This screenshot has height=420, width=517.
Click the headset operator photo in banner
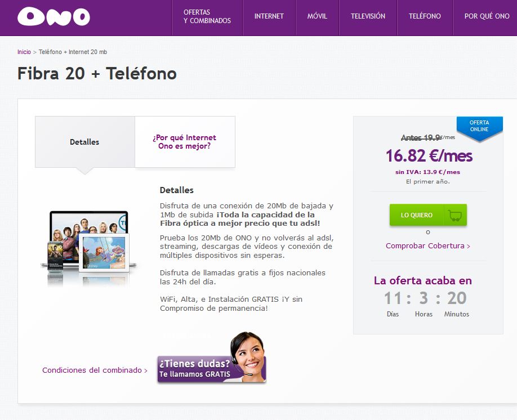[248, 355]
